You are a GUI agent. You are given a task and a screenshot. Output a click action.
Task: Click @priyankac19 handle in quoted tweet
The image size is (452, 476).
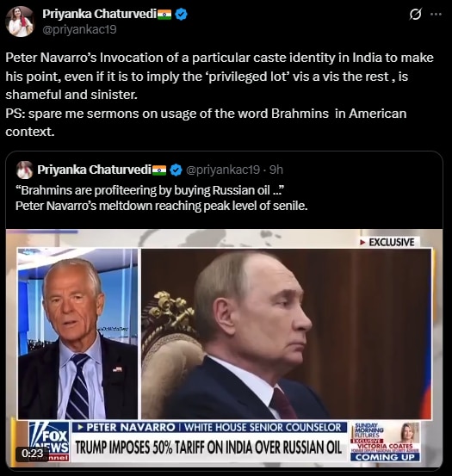222,170
